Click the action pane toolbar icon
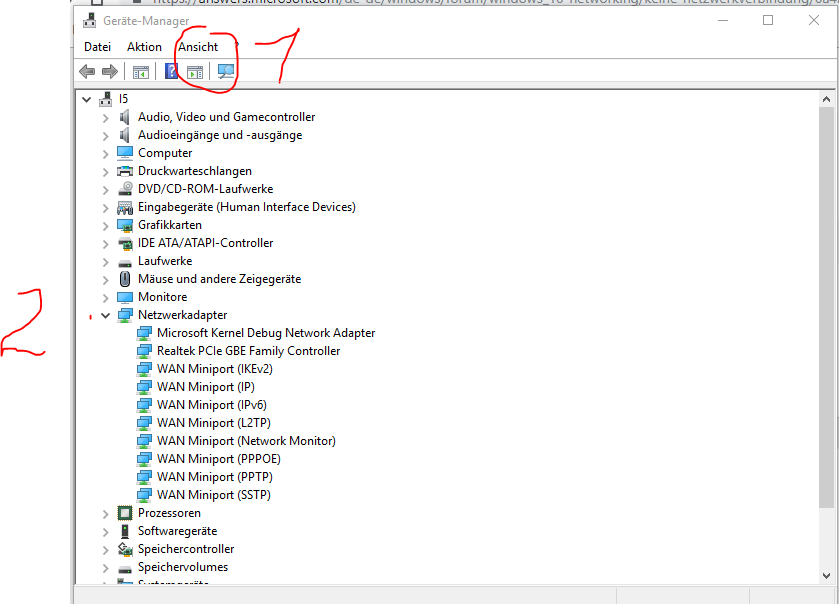 click(x=195, y=72)
